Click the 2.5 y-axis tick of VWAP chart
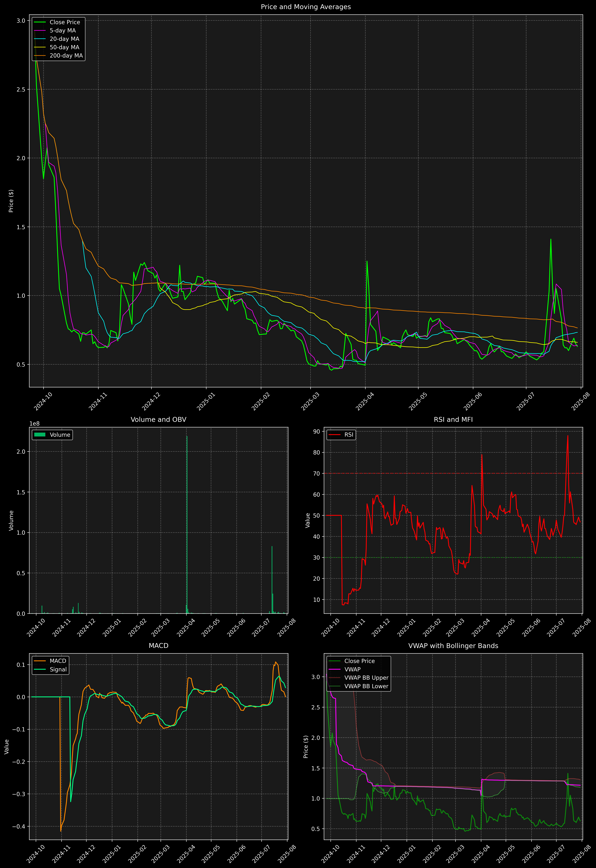596x868 pixels. click(316, 707)
